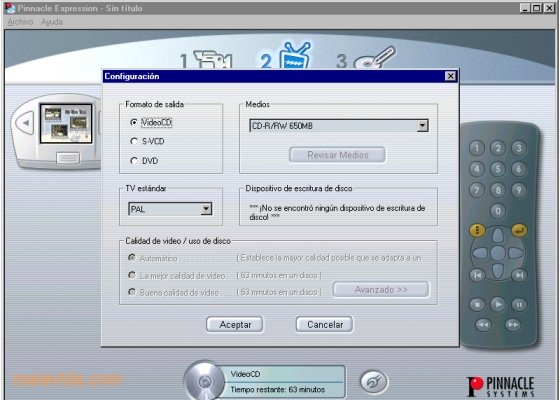
Task: Open the Archivo menu
Action: pyautogui.click(x=20, y=22)
